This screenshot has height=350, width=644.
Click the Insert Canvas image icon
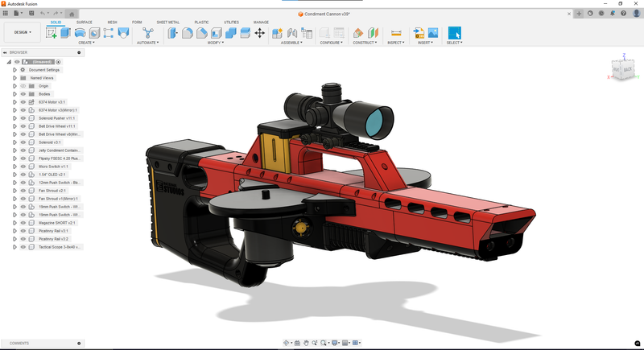coord(433,33)
